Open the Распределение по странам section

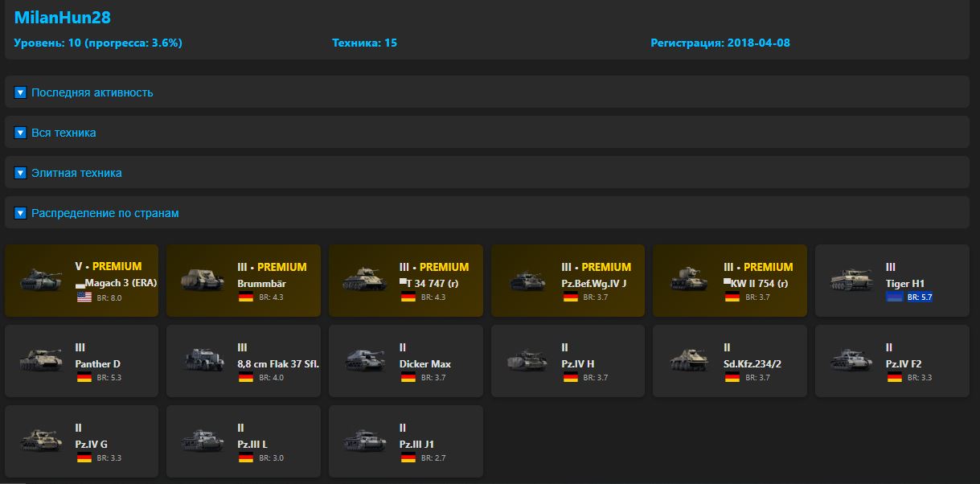[21, 213]
